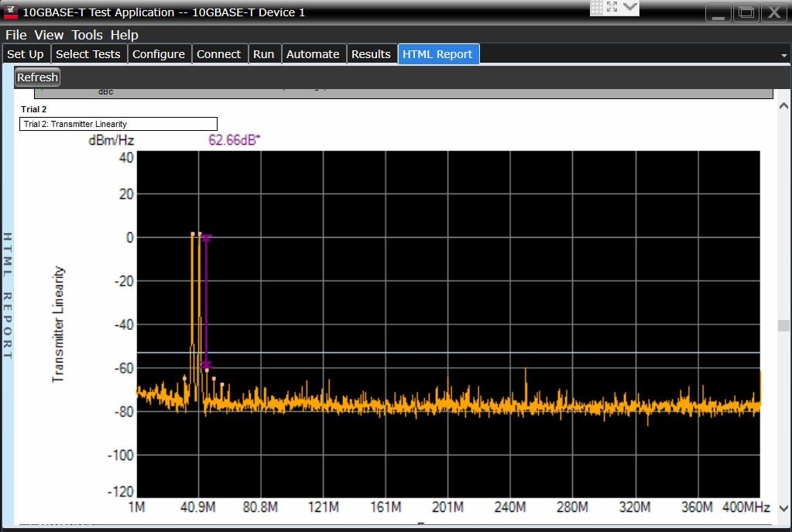The height and width of the screenshot is (532, 792).
Task: Click the purple 62.66dB marker label above the chart
Action: (232, 139)
